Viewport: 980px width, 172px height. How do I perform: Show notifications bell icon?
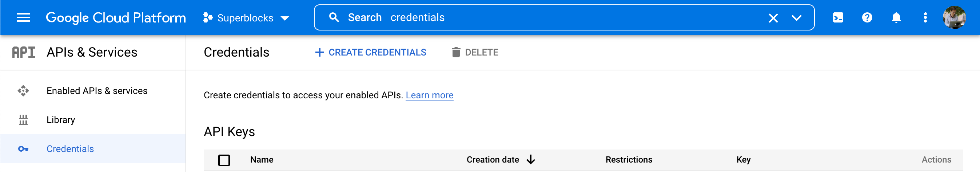tap(896, 17)
